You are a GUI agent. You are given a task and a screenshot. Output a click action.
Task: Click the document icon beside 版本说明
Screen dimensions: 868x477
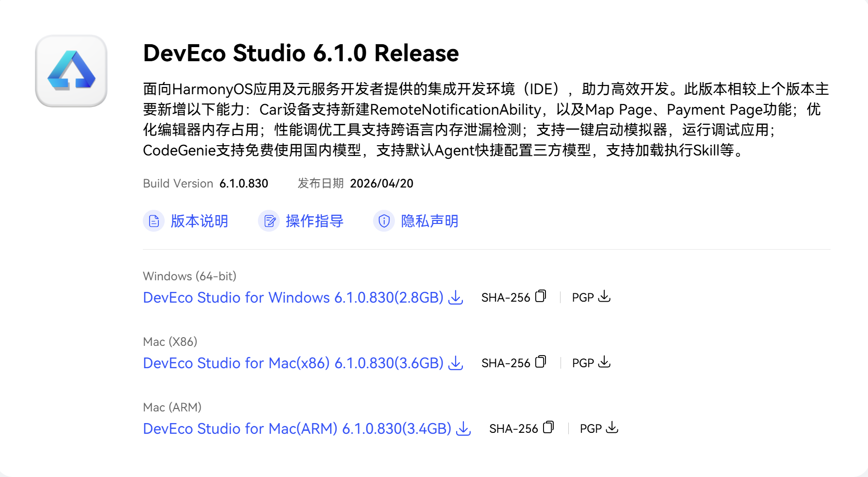click(154, 221)
